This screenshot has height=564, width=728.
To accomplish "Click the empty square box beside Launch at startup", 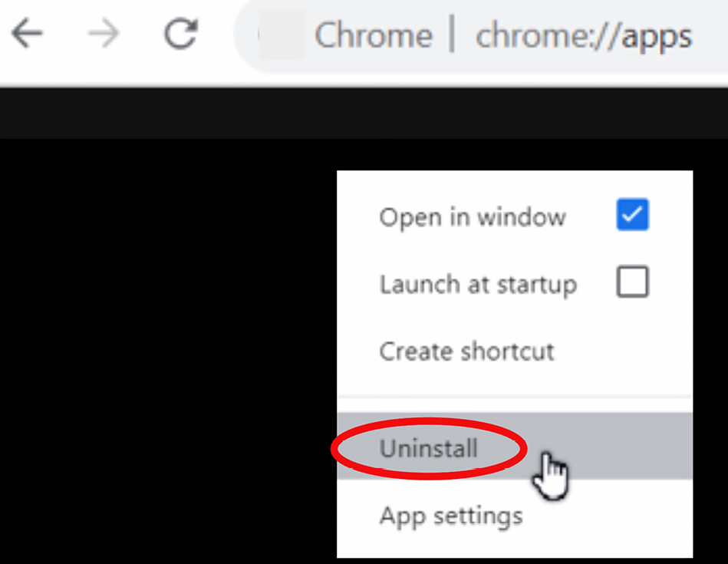I will (632, 282).
